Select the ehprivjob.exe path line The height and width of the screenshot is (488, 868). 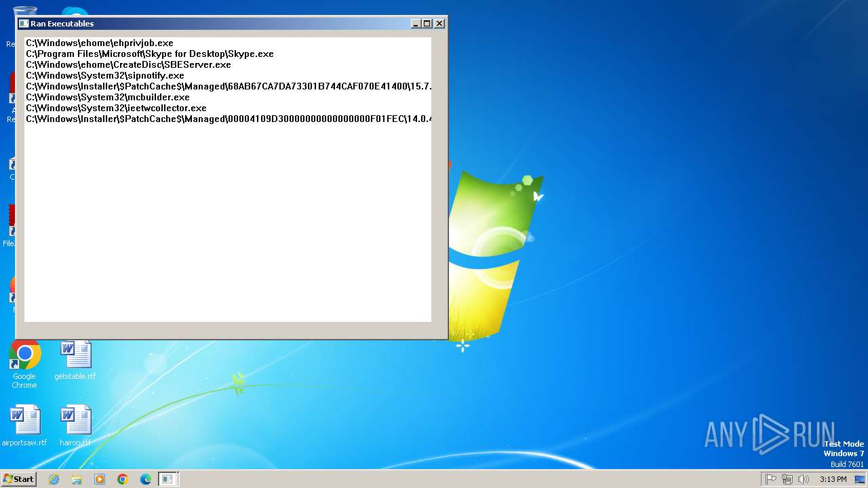pos(100,43)
